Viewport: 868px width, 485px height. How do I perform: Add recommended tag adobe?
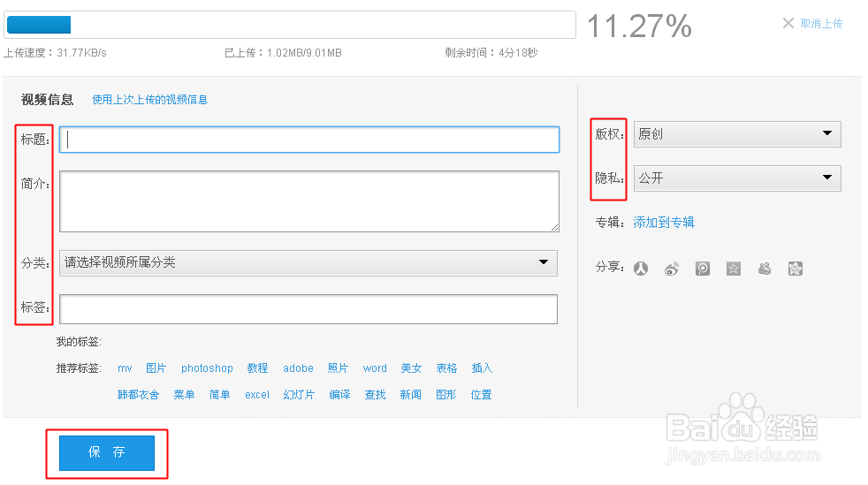click(298, 368)
